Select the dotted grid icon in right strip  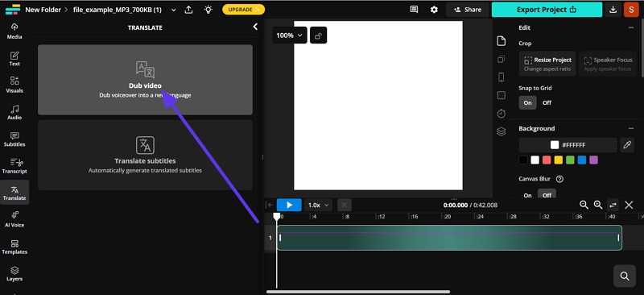click(x=501, y=95)
